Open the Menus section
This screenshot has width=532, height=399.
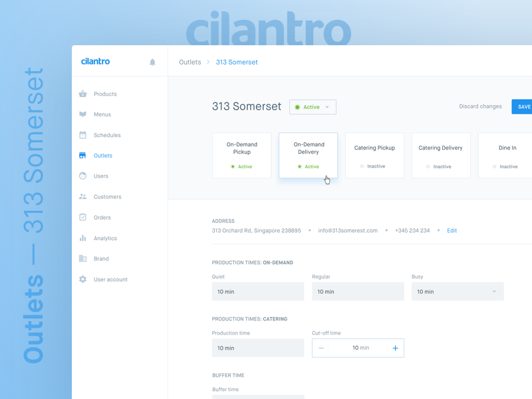point(102,114)
